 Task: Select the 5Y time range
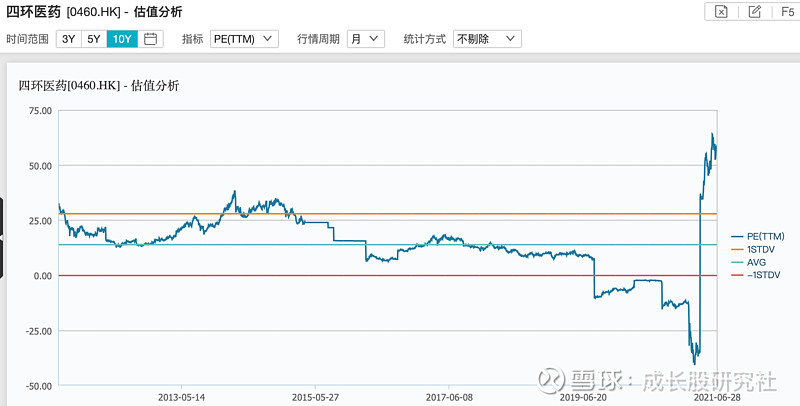94,39
